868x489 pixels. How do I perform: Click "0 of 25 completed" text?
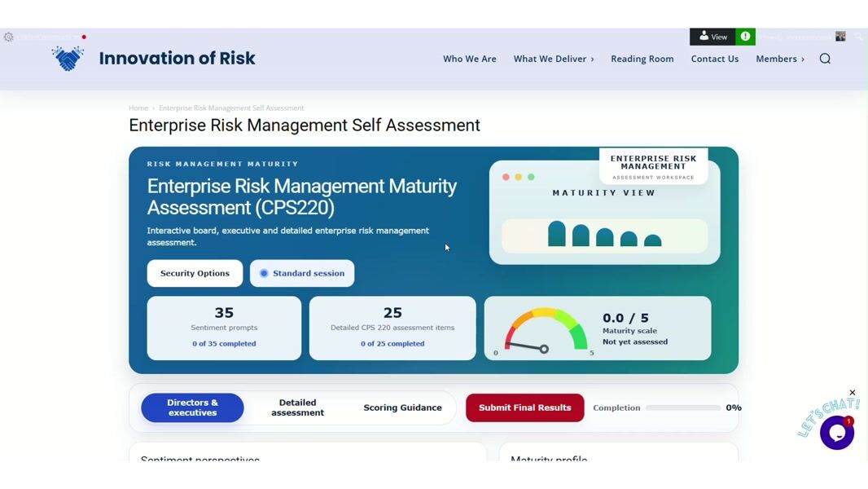click(392, 343)
